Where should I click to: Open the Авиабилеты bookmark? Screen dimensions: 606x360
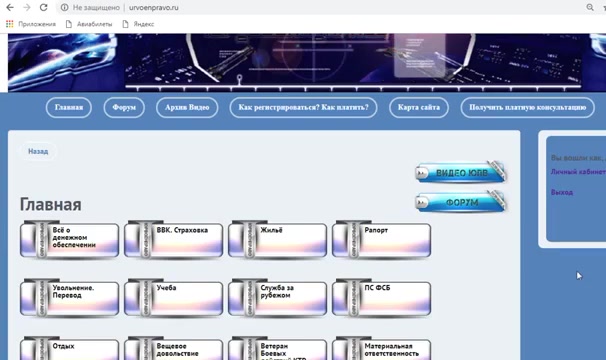[x=89, y=24]
